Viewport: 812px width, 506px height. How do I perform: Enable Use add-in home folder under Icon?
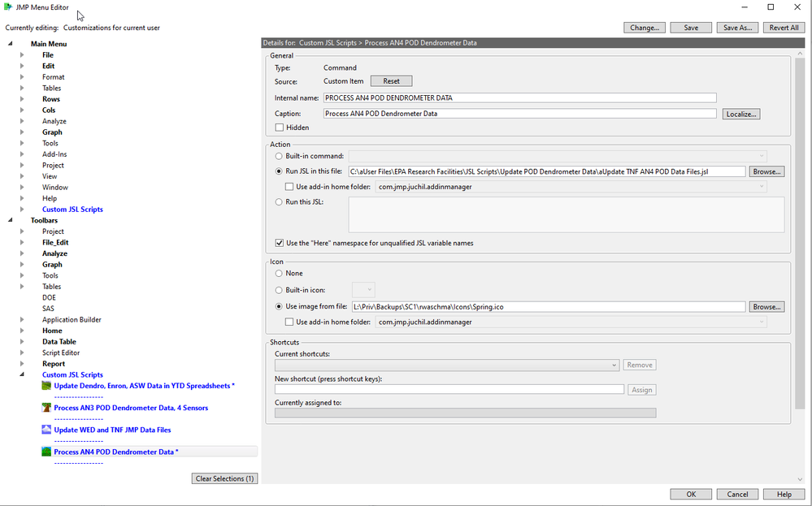tap(289, 322)
